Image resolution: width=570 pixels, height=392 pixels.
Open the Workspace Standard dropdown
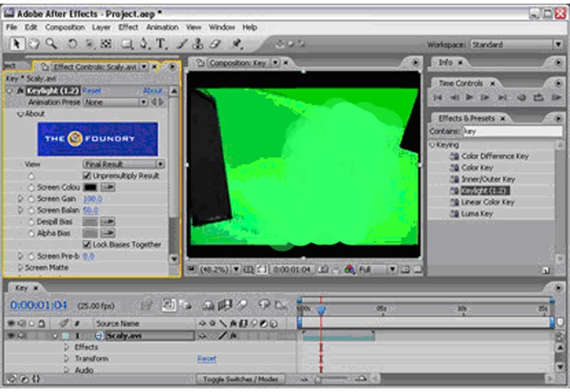517,44
